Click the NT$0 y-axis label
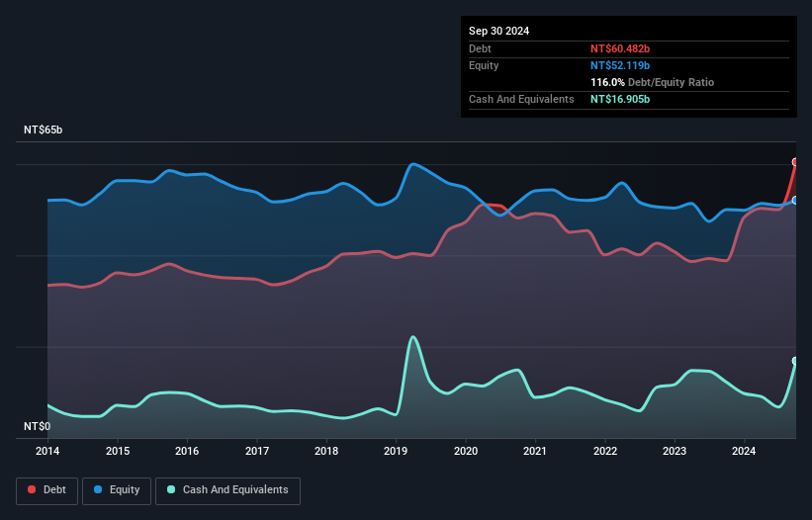The width and height of the screenshot is (812, 520). [38, 426]
